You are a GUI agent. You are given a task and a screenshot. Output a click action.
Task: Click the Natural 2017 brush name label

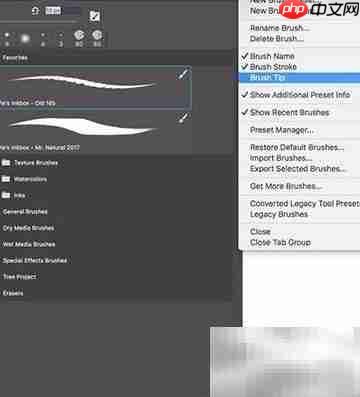[40, 148]
